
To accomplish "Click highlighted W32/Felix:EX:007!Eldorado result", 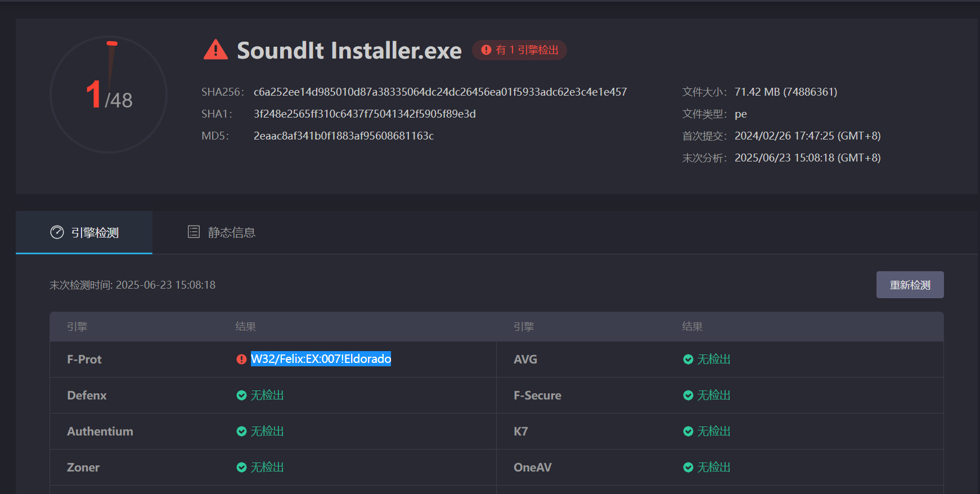I will tap(321, 359).
